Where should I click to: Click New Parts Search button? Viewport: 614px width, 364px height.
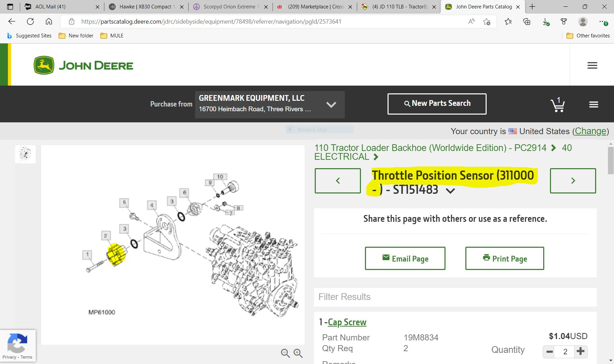(x=437, y=104)
